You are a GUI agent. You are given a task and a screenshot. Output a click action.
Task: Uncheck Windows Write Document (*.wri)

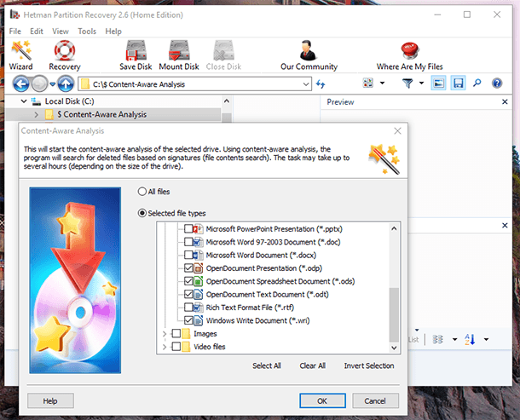click(x=188, y=320)
